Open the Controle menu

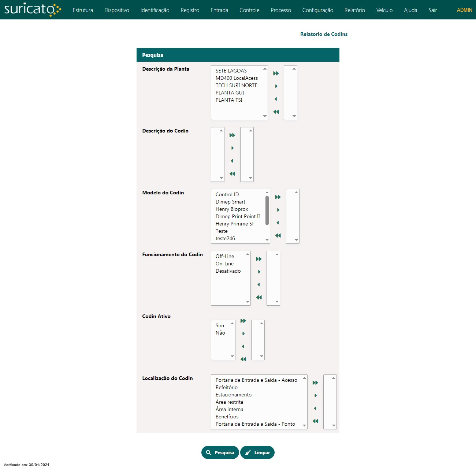[x=249, y=10]
